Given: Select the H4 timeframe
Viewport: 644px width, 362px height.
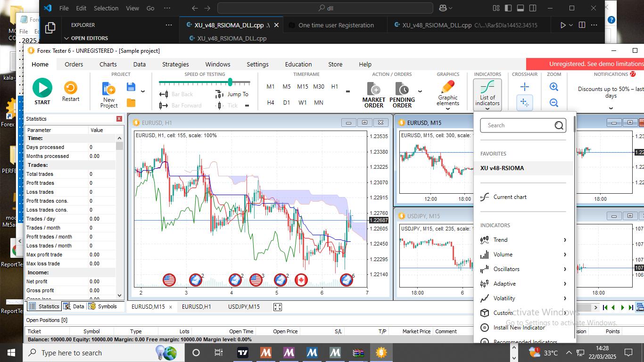Looking at the screenshot, I should tap(271, 102).
